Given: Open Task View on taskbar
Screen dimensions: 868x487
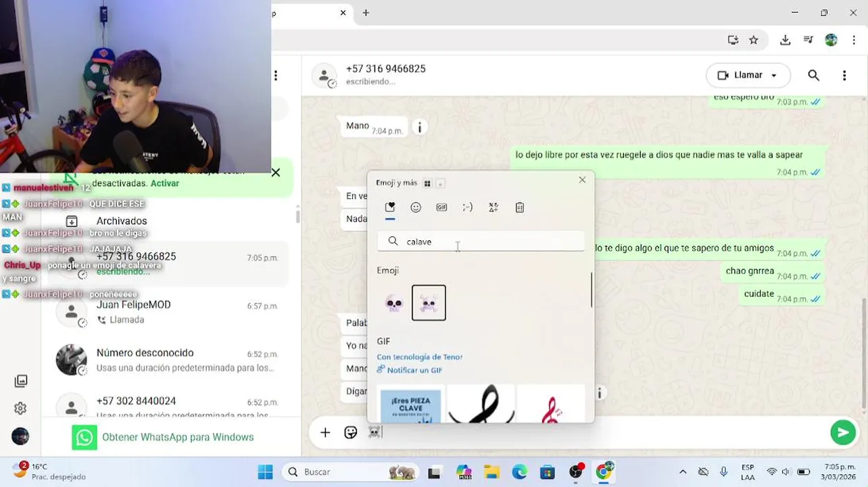Looking at the screenshot, I should [x=435, y=472].
